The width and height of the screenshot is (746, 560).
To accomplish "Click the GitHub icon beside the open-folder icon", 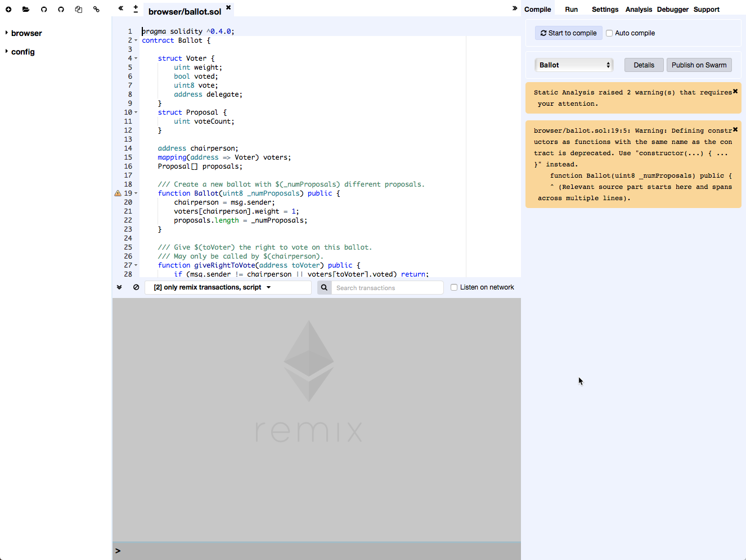I will coord(44,10).
